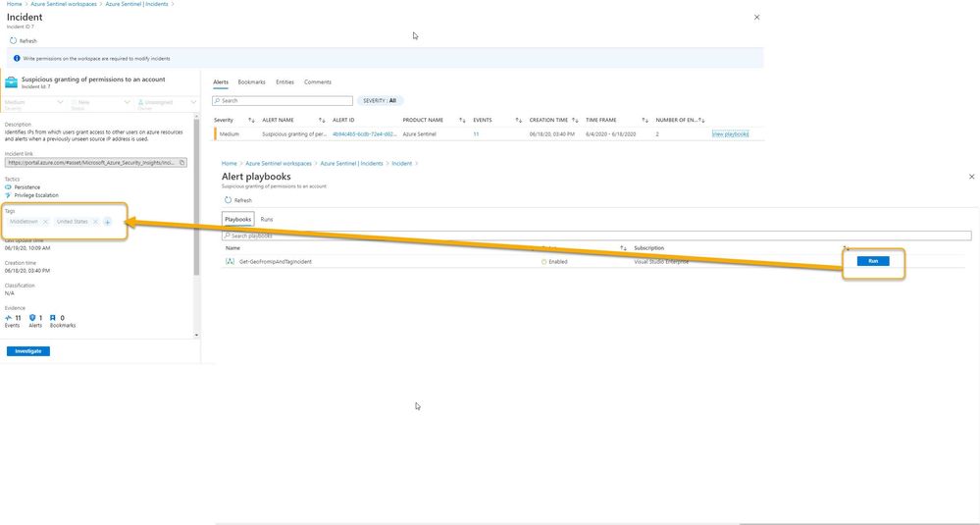Click the alerts Search field

pyautogui.click(x=283, y=101)
